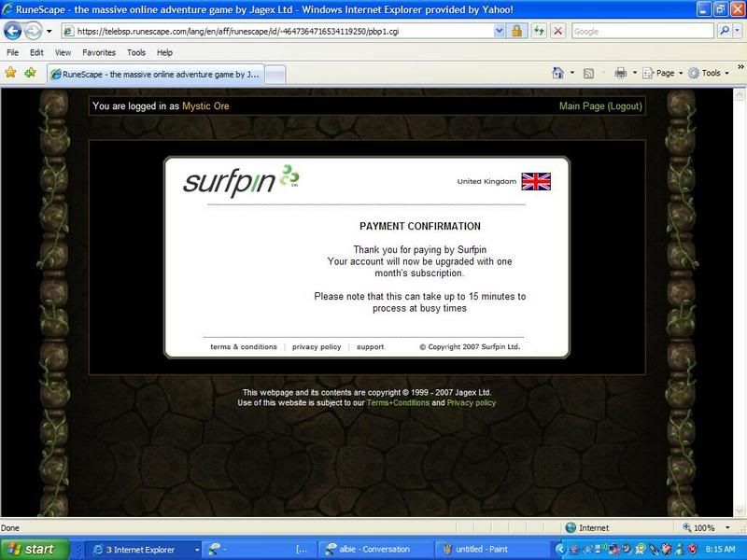Viewport: 747px width, 560px height.
Task: Expand hidden system tray icons arrow
Action: point(560,550)
